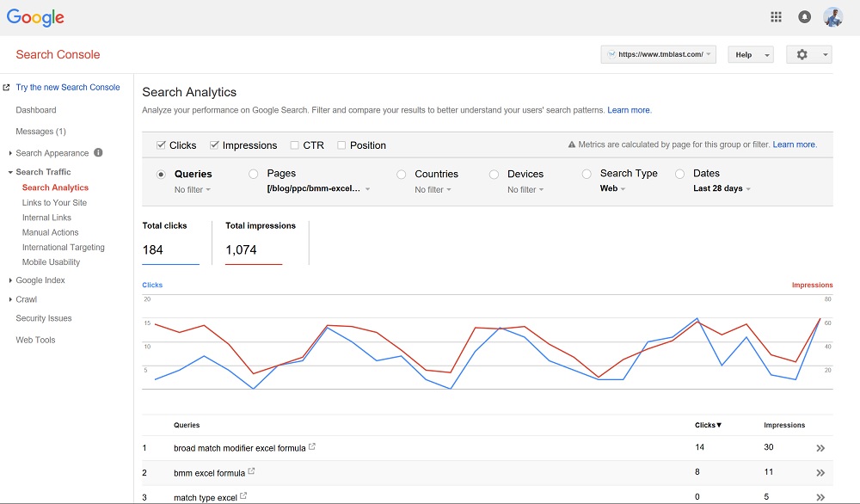This screenshot has height=504, width=860.
Task: Click the Total clicks 184 metric
Action: click(x=170, y=243)
